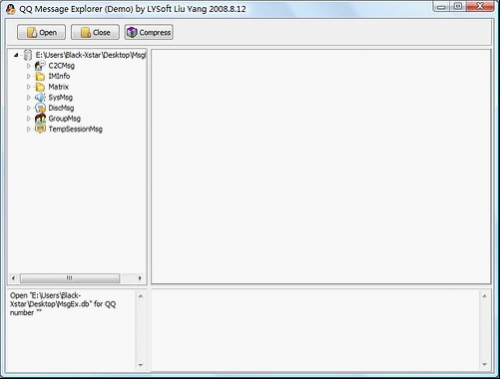Minimize the QQ Message Explorer window
The width and height of the screenshot is (500, 379).
(441, 7)
